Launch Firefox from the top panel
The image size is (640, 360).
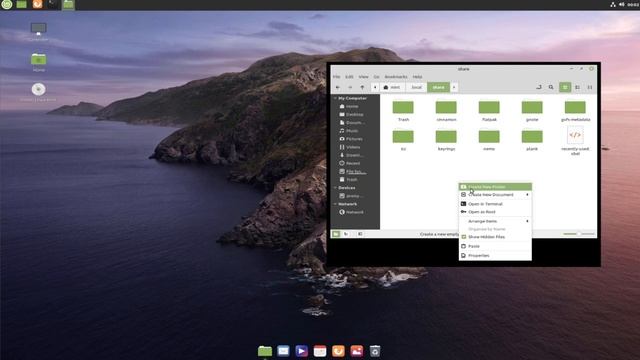37,4
